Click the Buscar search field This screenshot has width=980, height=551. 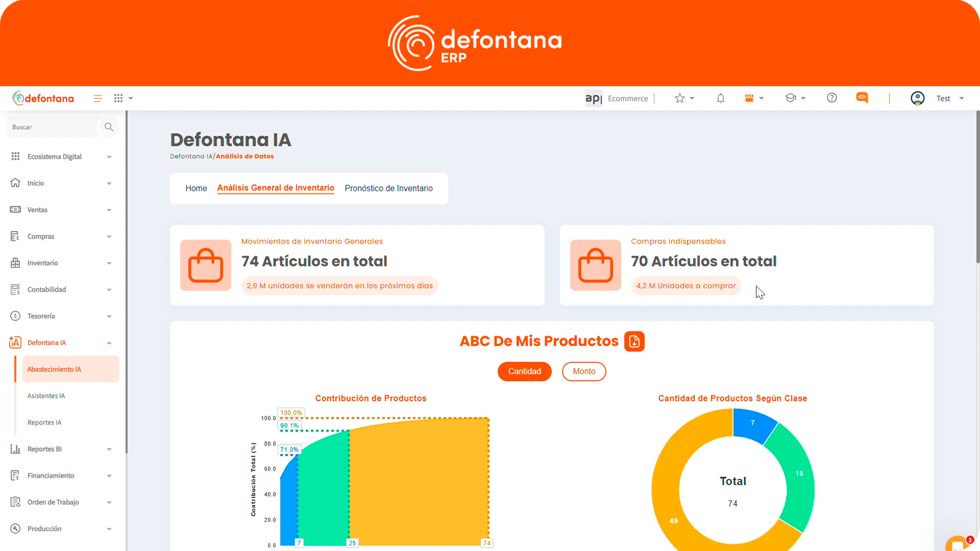coord(53,127)
